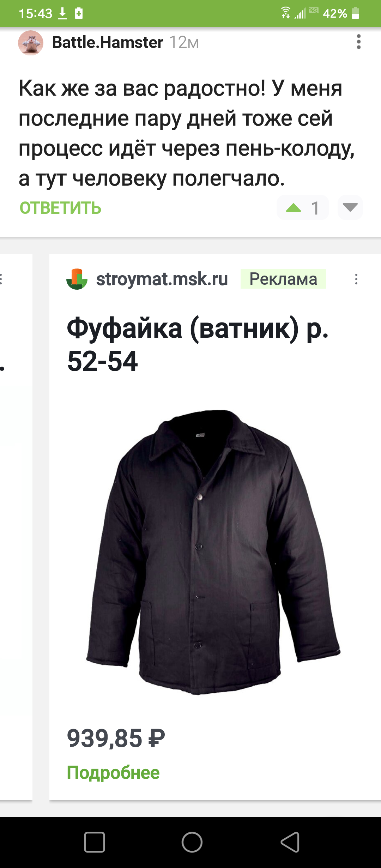The width and height of the screenshot is (381, 868).
Task: Open the Подробнее link in the ad
Action: pos(113,772)
